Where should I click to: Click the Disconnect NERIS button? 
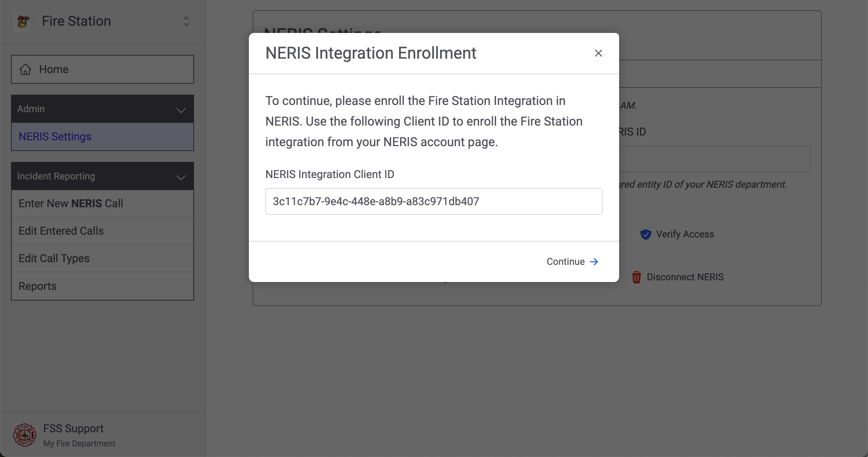(685, 277)
